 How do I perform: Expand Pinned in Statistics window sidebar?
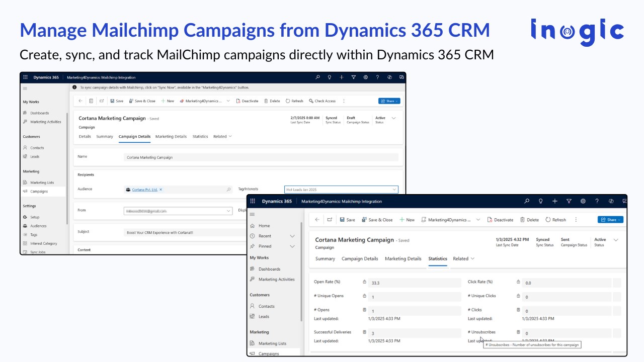coord(272,246)
